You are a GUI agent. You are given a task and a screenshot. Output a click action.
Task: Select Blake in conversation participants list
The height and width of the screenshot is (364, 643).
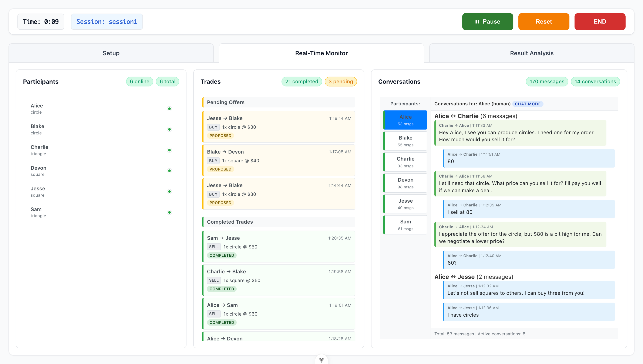[x=405, y=141]
